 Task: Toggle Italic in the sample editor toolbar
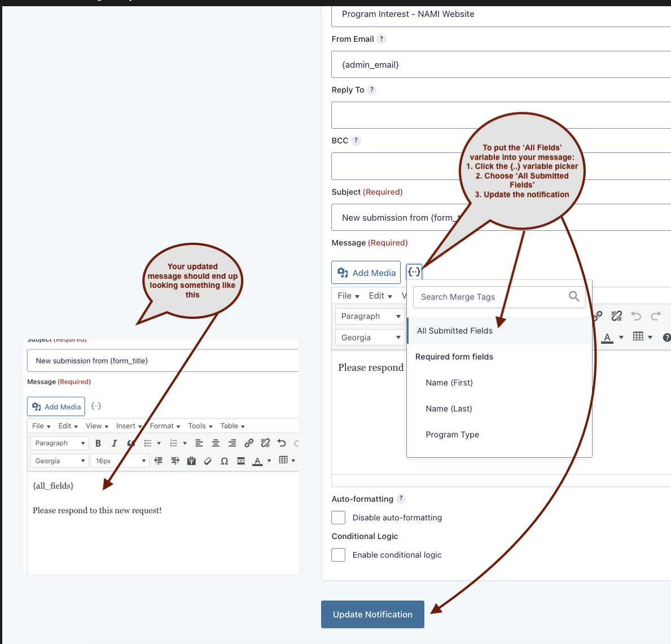coord(114,443)
